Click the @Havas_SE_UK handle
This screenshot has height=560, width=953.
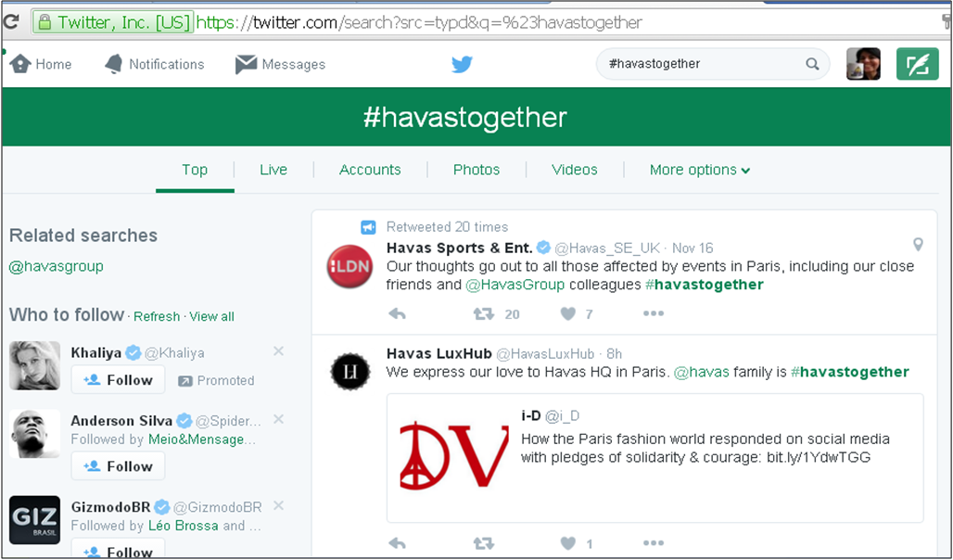pos(607,248)
